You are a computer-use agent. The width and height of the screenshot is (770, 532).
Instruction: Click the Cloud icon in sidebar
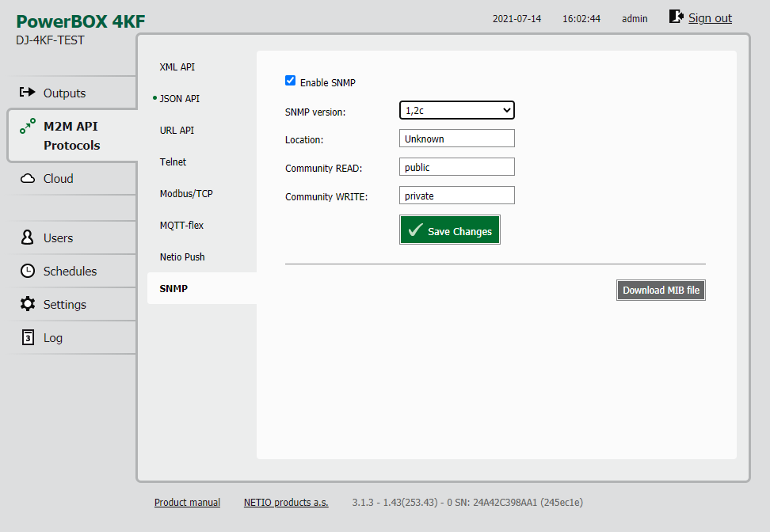tap(28, 179)
